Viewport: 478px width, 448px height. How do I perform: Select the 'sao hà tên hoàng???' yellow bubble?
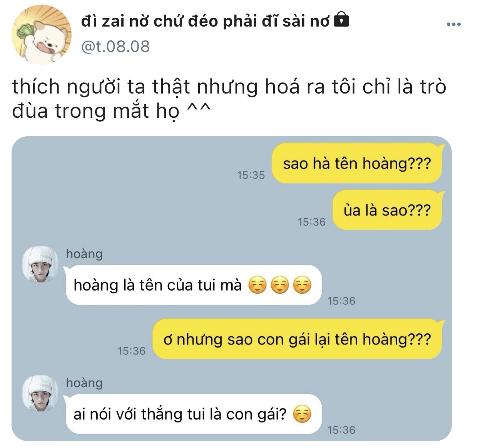[357, 163]
